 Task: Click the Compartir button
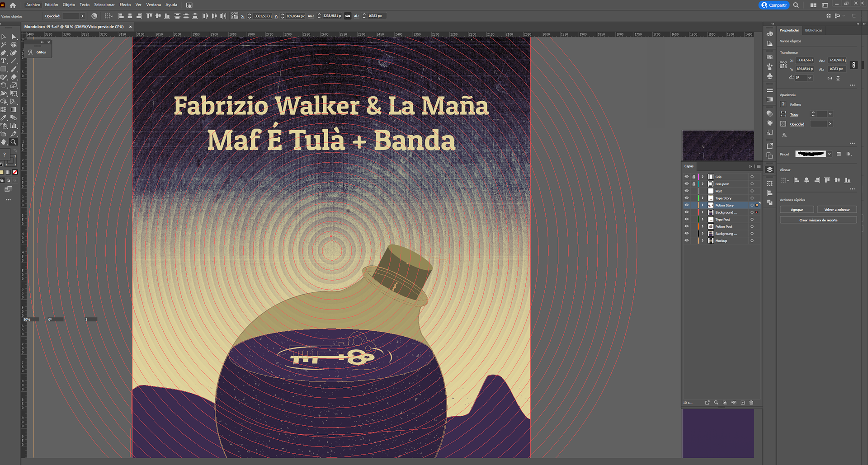[x=774, y=5]
